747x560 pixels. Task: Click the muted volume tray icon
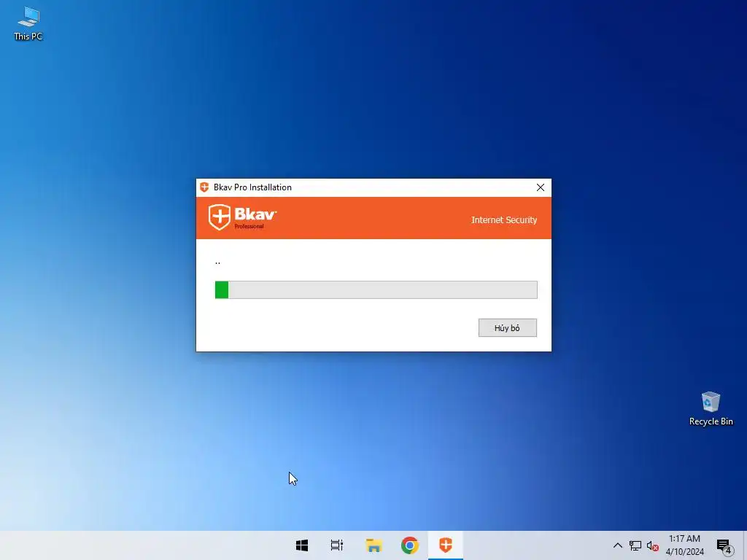point(653,546)
